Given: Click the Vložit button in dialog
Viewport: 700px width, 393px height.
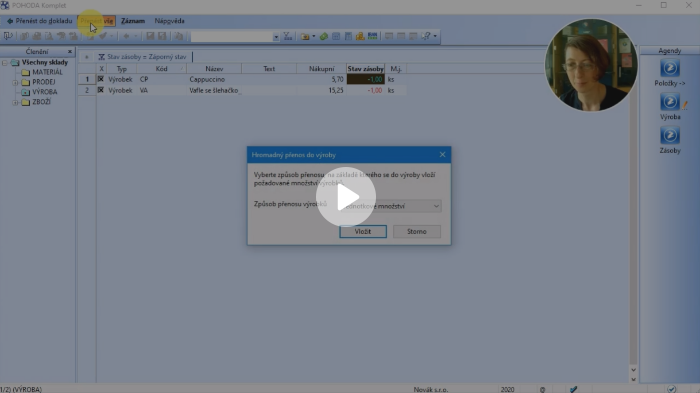Looking at the screenshot, I should click(x=363, y=231).
